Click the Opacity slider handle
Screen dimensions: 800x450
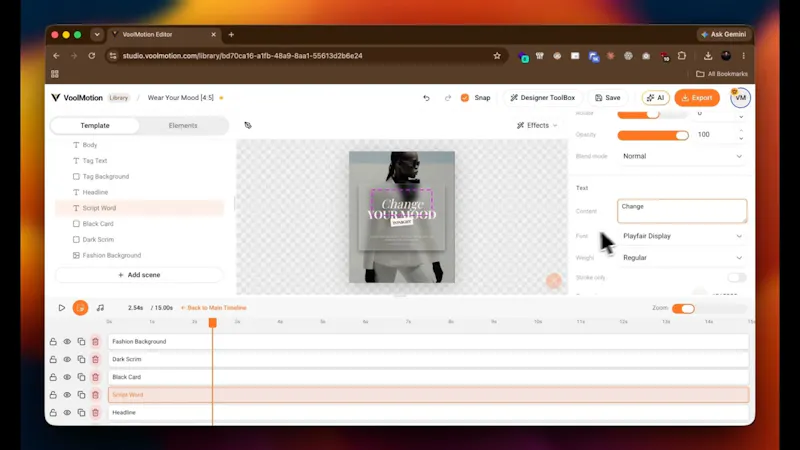(x=682, y=135)
